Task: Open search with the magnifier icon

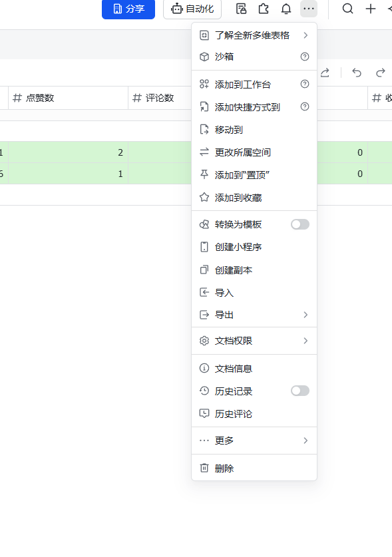Action: (347, 9)
